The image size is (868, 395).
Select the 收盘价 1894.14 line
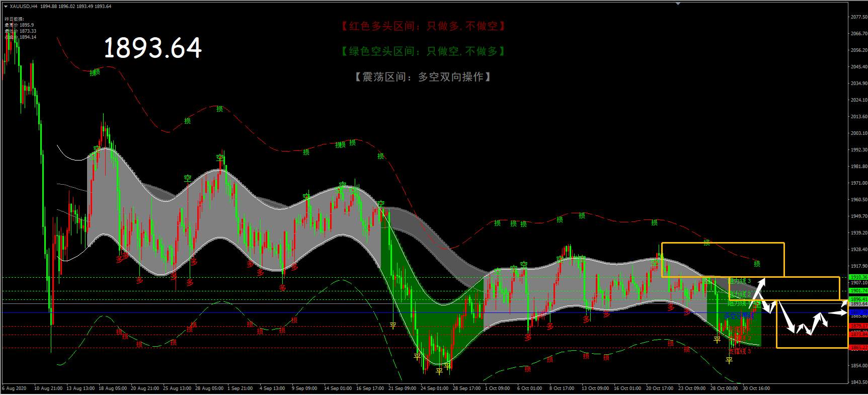[20, 37]
